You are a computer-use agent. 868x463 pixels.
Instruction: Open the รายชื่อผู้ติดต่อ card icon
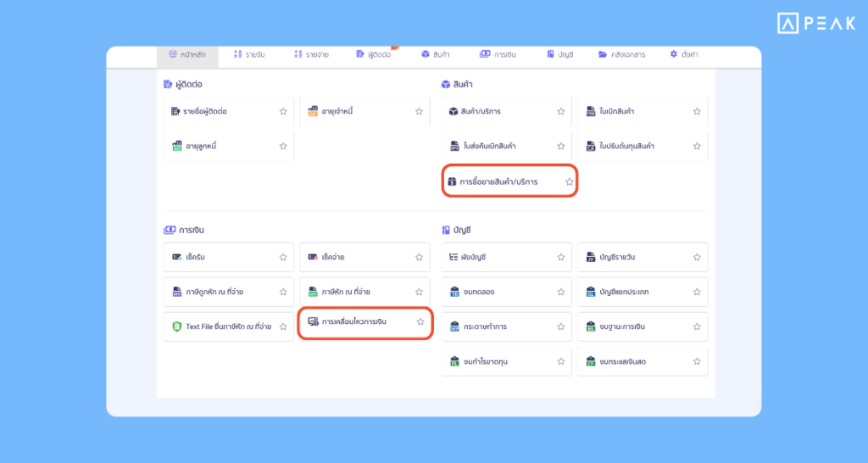pos(175,111)
